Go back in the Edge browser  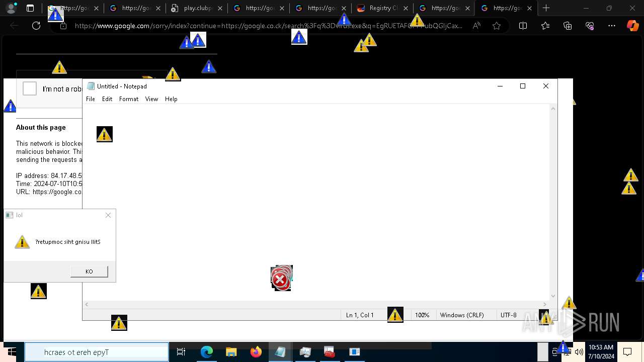[x=14, y=26]
